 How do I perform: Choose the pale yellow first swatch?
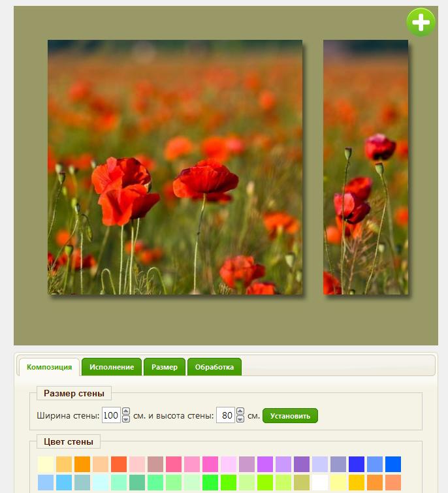click(x=46, y=464)
